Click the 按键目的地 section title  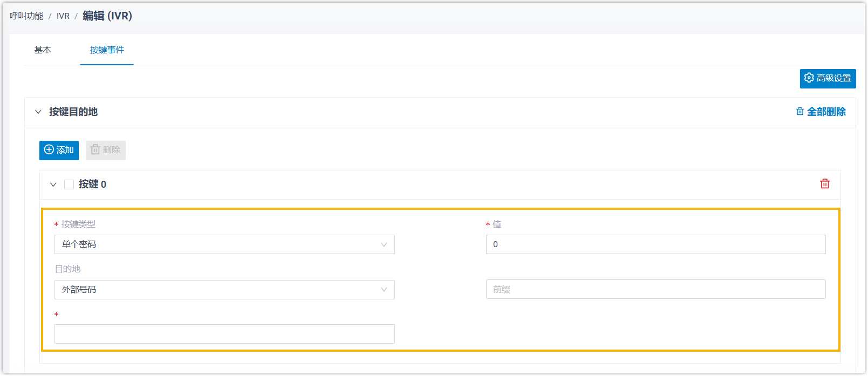73,112
